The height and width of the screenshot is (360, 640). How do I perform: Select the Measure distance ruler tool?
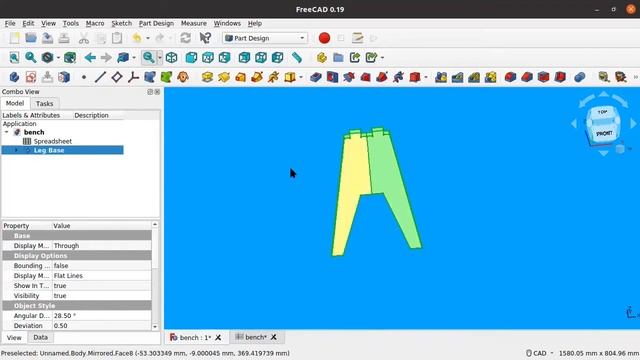coord(297,58)
